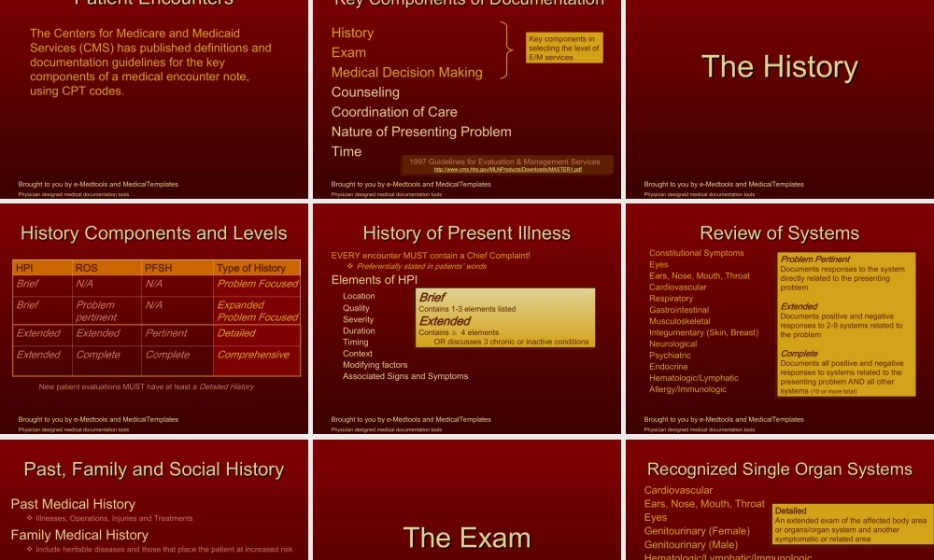
Task: Click the 'Brief / Extended' HPI criteria box
Action: tap(504, 317)
